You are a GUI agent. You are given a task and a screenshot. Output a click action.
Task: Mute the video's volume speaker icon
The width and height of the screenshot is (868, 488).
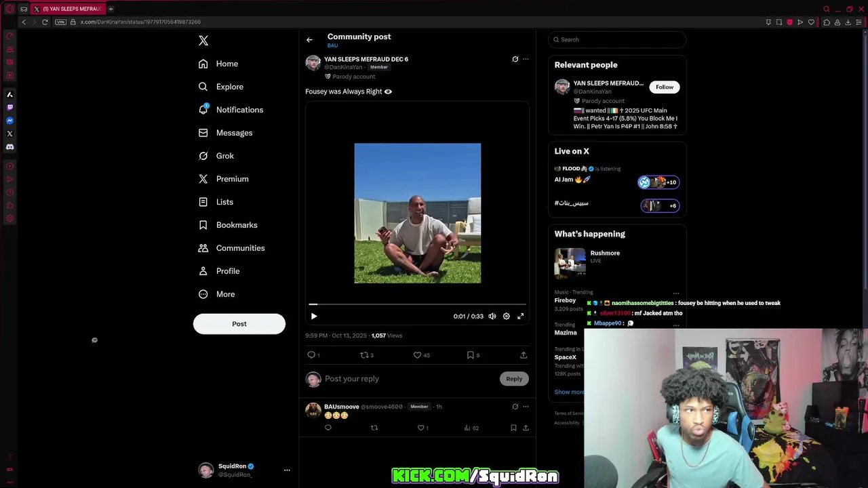pyautogui.click(x=492, y=316)
